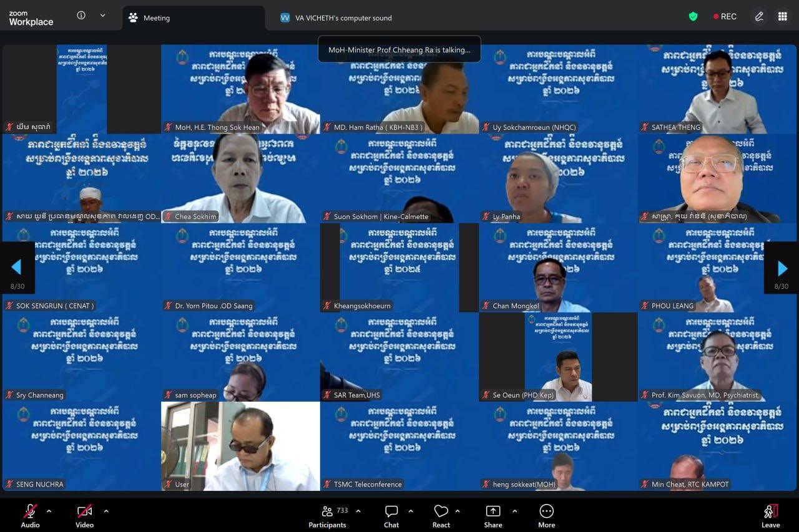The image size is (799, 532).
Task: Open the React heart menu
Action: tap(441, 516)
